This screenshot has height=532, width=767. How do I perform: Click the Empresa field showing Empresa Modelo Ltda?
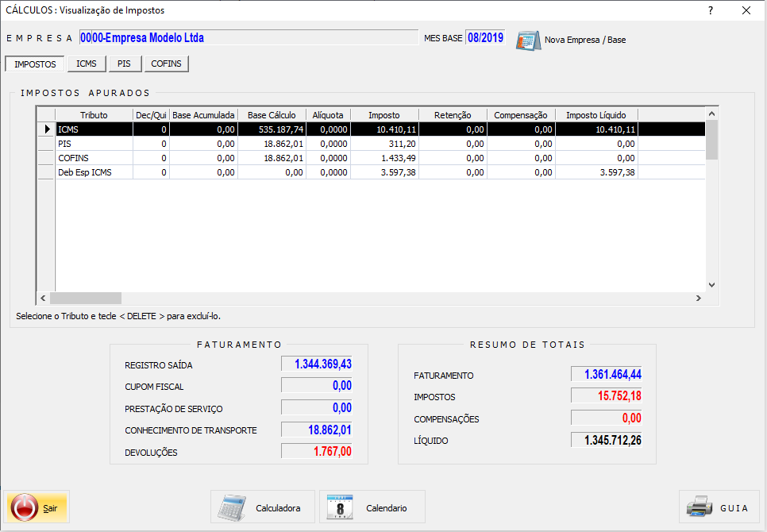(x=249, y=37)
